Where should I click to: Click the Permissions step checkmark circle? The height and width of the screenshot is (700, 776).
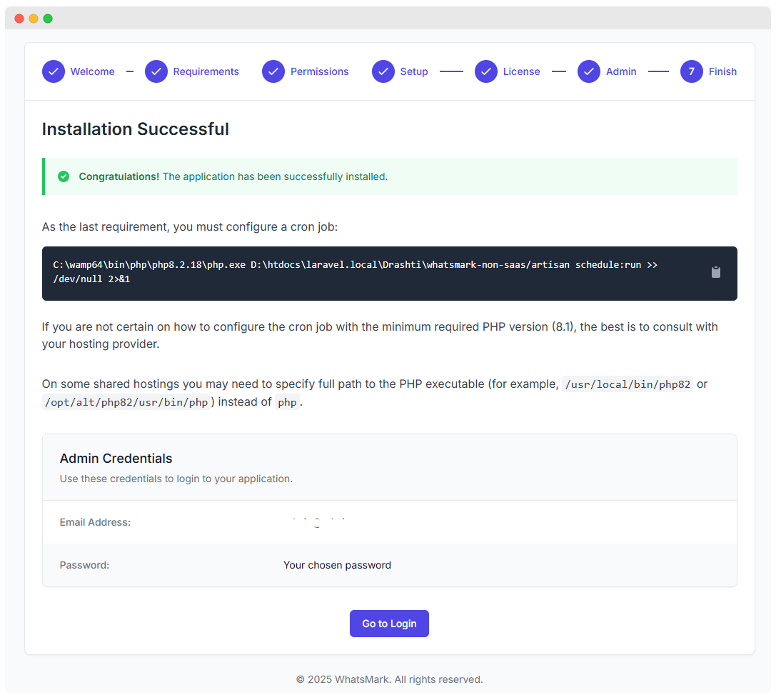coord(273,71)
